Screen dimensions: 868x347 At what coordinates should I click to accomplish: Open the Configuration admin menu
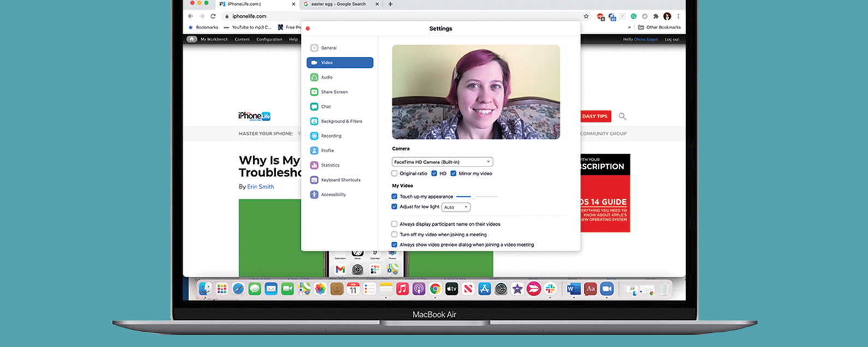(269, 39)
